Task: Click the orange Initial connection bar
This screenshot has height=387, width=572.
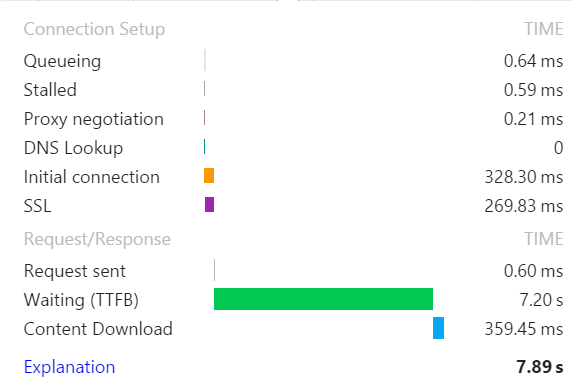Action: (209, 175)
